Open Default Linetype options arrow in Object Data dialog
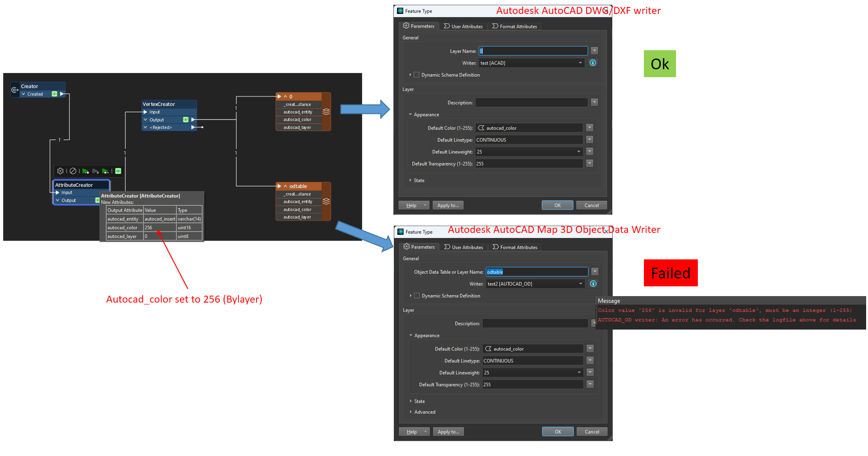This screenshot has width=868, height=456. tap(590, 360)
